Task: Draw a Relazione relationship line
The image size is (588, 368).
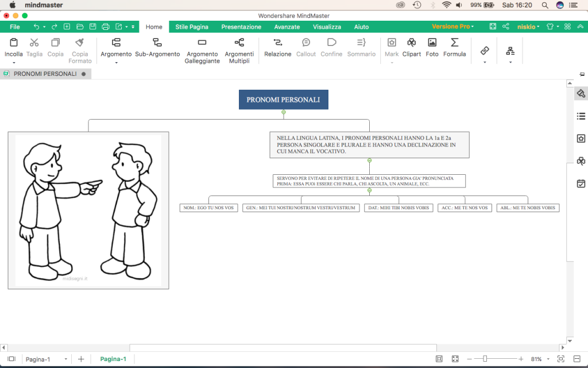Action: [x=277, y=49]
